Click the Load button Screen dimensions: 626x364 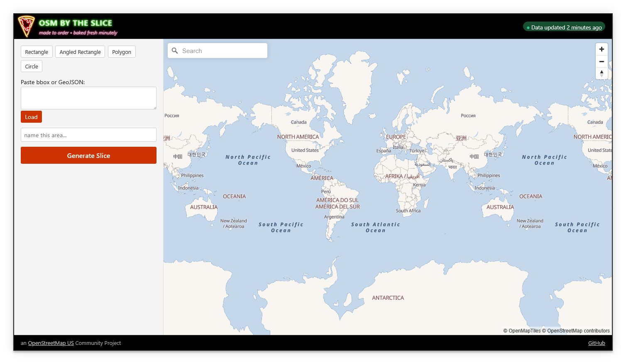click(x=31, y=116)
